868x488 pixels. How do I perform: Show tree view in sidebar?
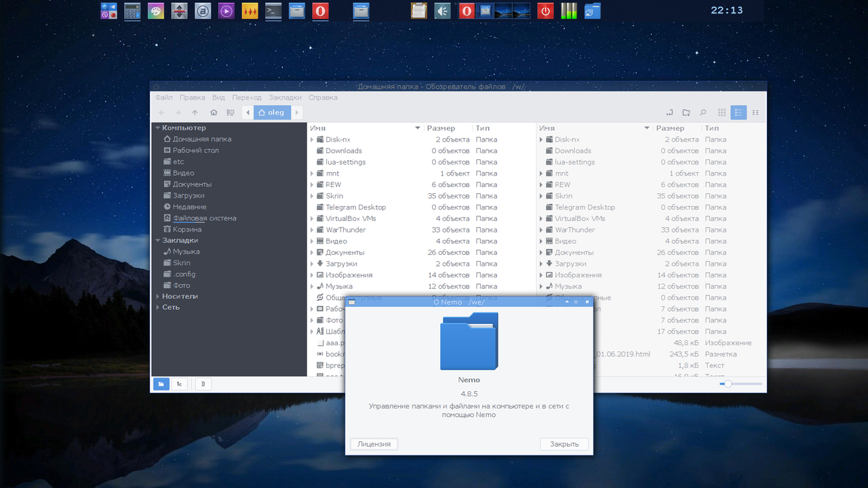pos(180,384)
